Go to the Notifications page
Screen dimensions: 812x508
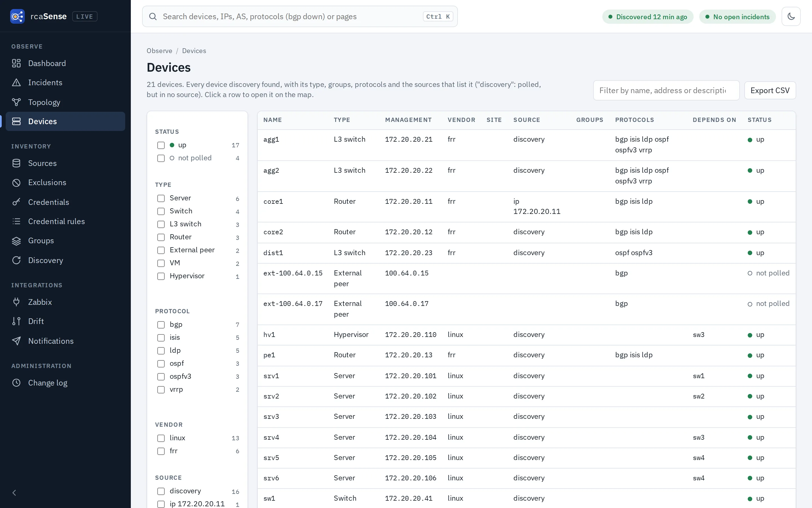[65, 341]
